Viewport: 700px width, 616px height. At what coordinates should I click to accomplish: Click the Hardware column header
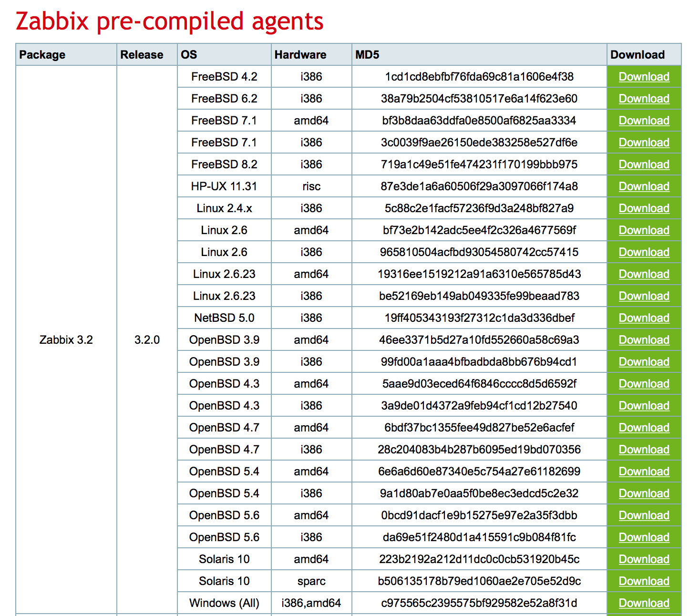[300, 55]
